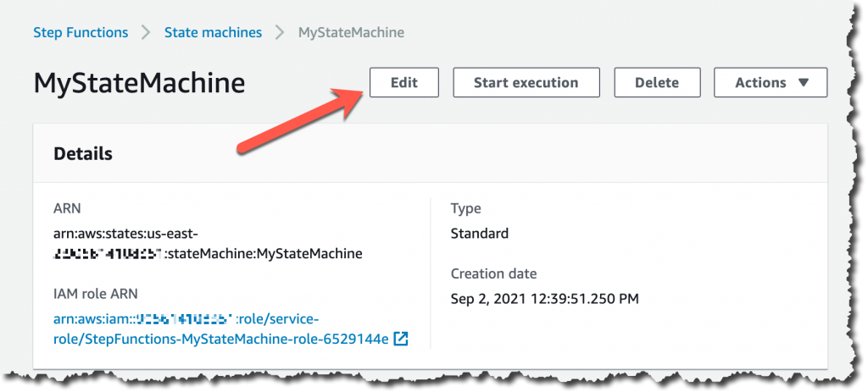Select the creation date Sep 2, 2021 value
Screen dimensions: 868x392
pos(545,299)
